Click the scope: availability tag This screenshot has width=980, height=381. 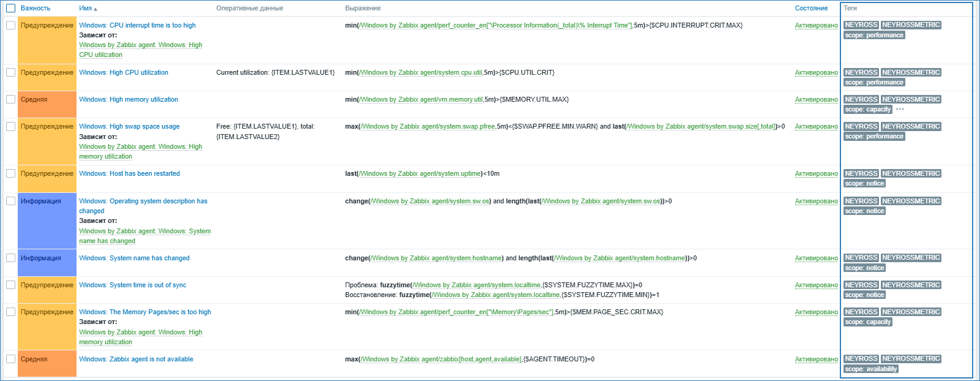pyautogui.click(x=870, y=369)
